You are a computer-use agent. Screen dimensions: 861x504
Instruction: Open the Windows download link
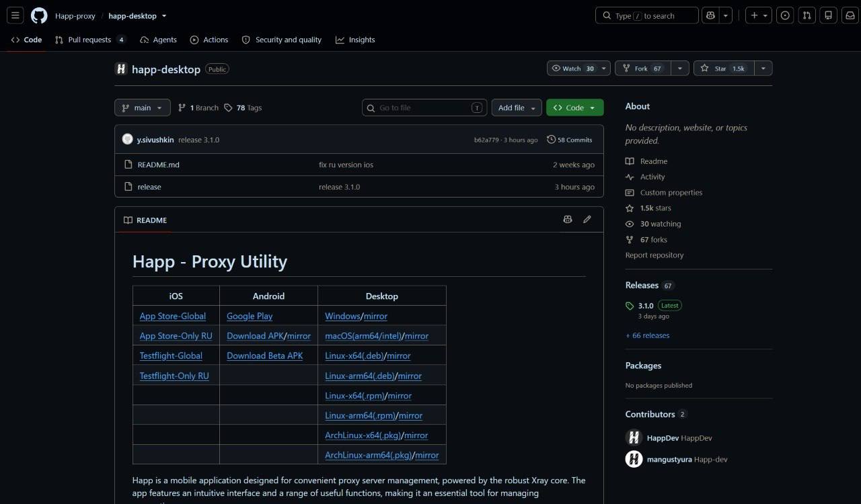(x=342, y=316)
